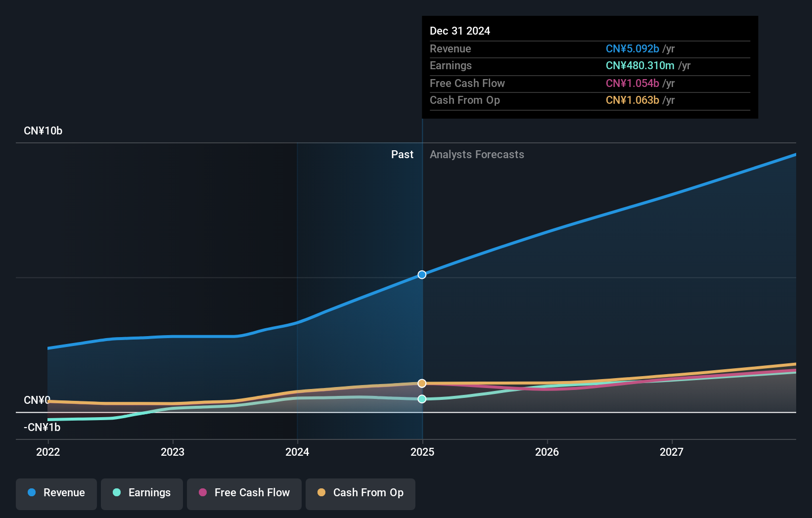This screenshot has width=812, height=518.
Task: Toggle the Revenue legend button
Action: 56,494
